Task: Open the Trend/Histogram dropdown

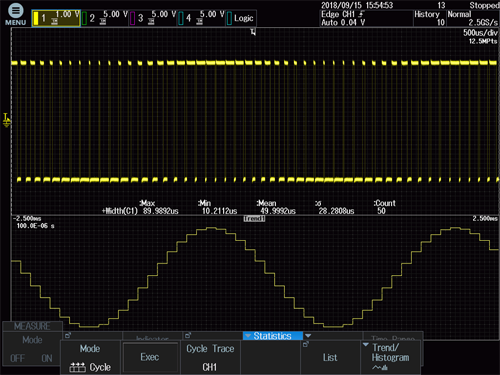Action: click(390, 357)
